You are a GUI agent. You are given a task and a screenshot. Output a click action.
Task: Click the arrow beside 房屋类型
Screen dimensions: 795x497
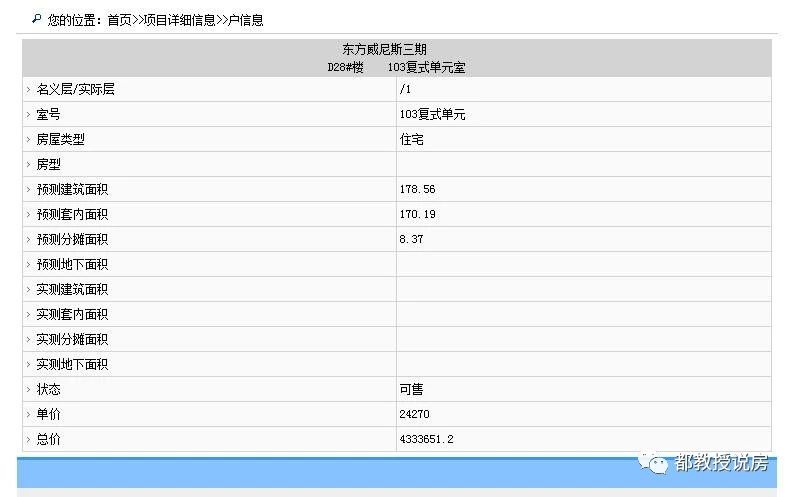coord(28,139)
